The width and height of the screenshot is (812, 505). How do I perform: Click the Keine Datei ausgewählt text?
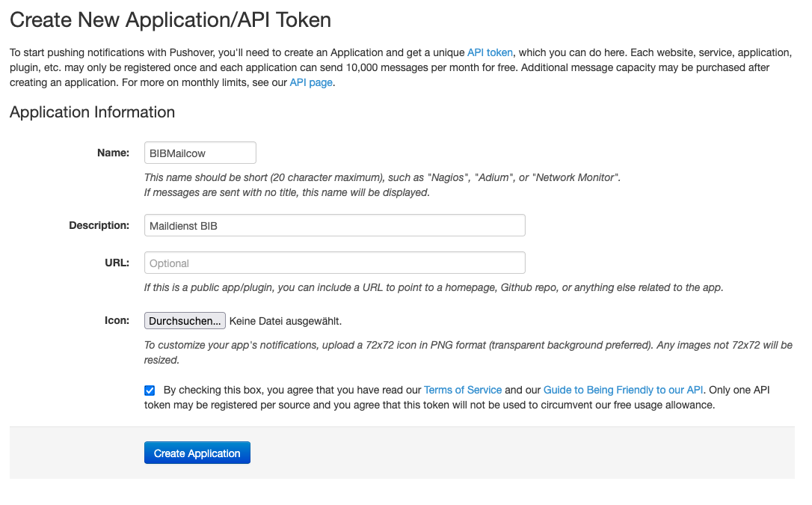[285, 321]
